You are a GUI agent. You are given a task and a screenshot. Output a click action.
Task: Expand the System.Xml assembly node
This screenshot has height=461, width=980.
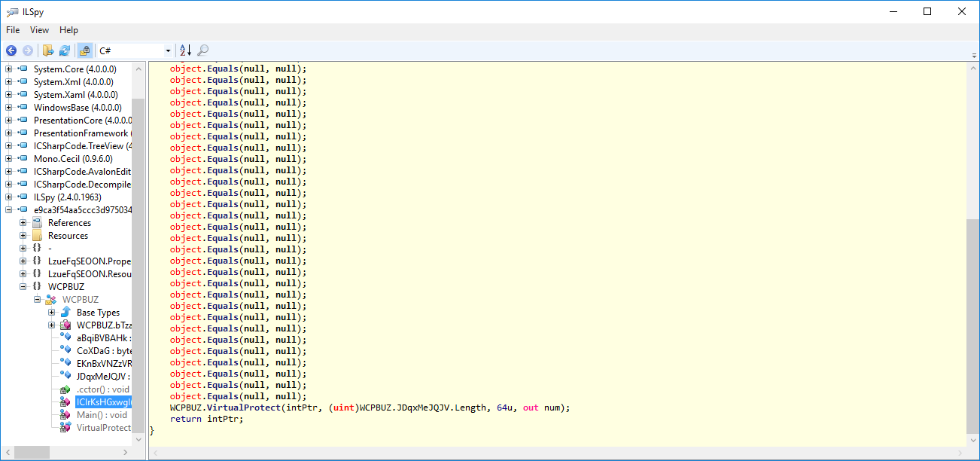coord(9,82)
